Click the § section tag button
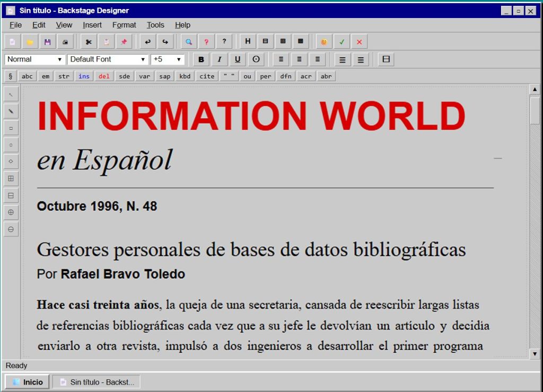The image size is (543, 392). pos(11,76)
